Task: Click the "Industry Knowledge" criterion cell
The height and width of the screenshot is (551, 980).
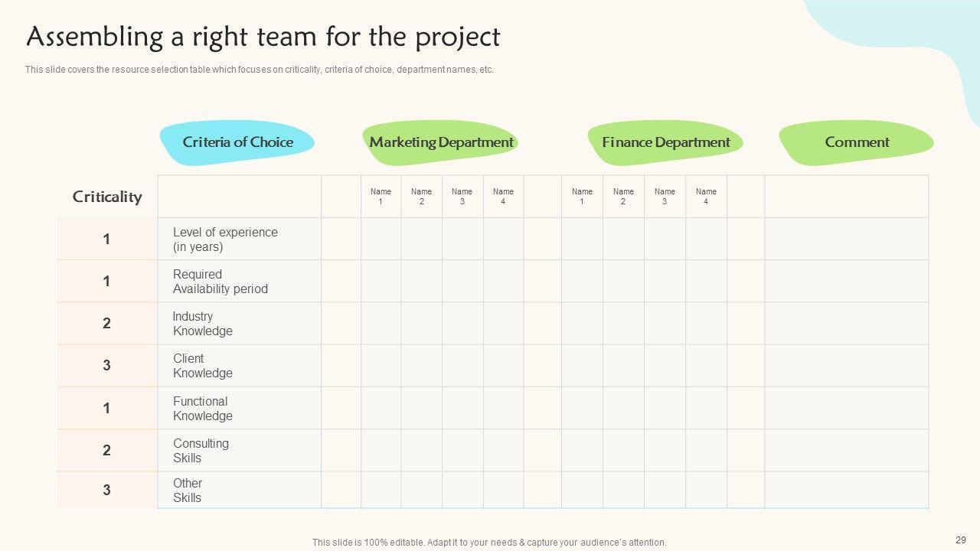Action: [x=203, y=324]
